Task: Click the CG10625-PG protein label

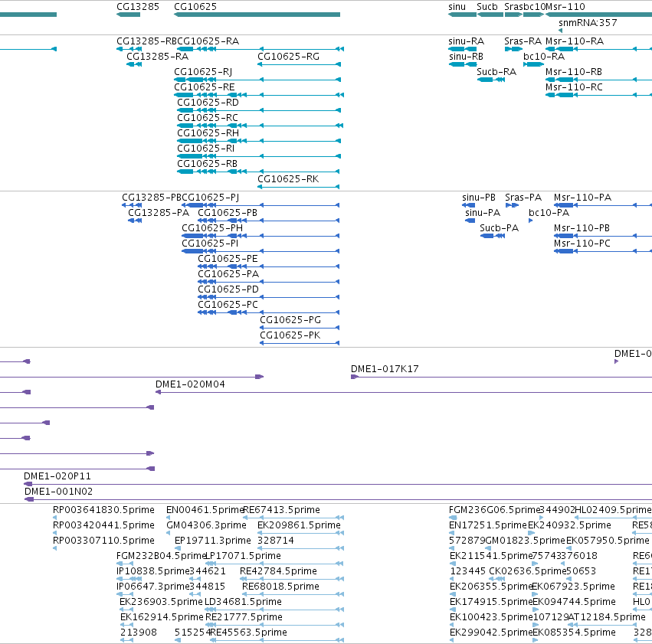Action: pyautogui.click(x=290, y=320)
